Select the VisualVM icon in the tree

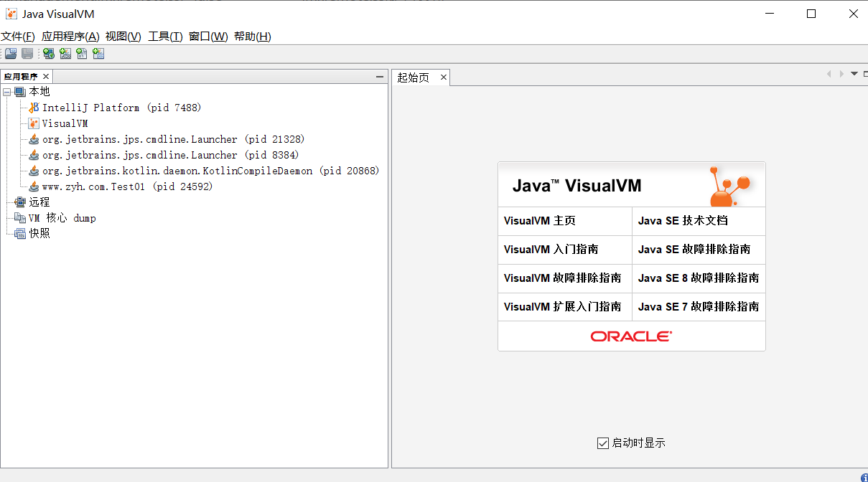pos(34,123)
